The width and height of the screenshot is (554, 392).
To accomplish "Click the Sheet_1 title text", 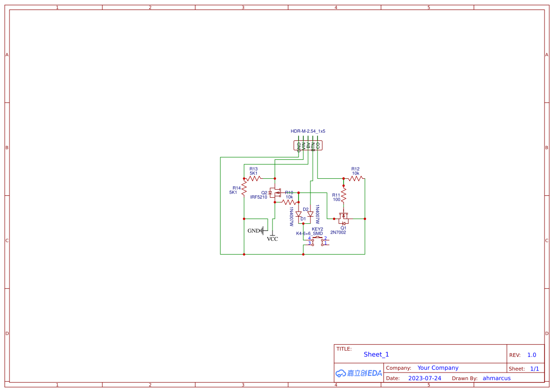I will point(376,354).
